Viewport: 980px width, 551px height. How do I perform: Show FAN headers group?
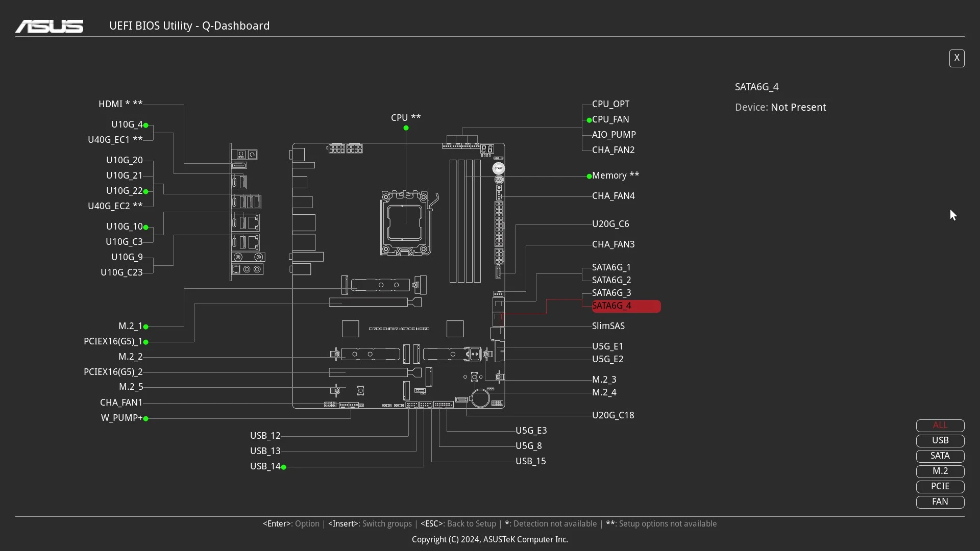[940, 502]
